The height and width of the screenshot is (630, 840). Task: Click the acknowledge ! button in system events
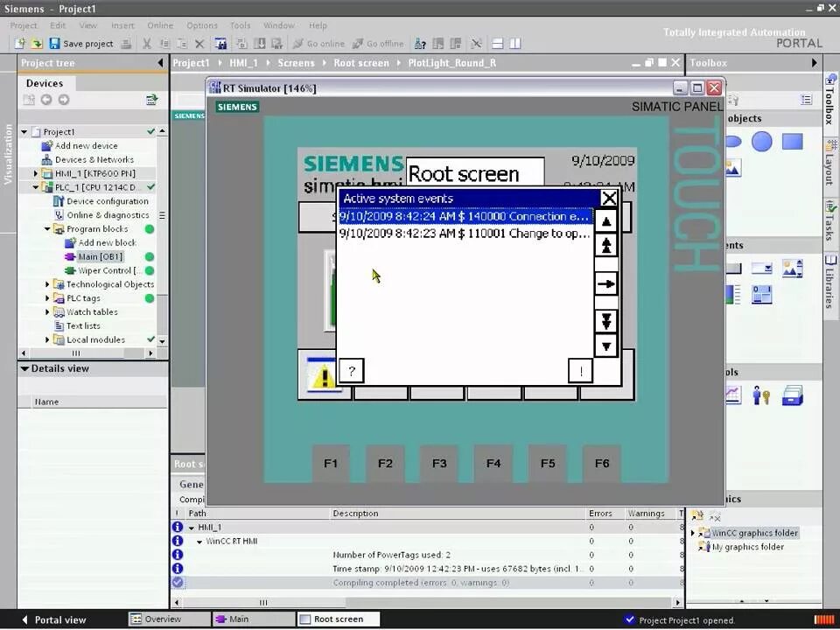[580, 371]
